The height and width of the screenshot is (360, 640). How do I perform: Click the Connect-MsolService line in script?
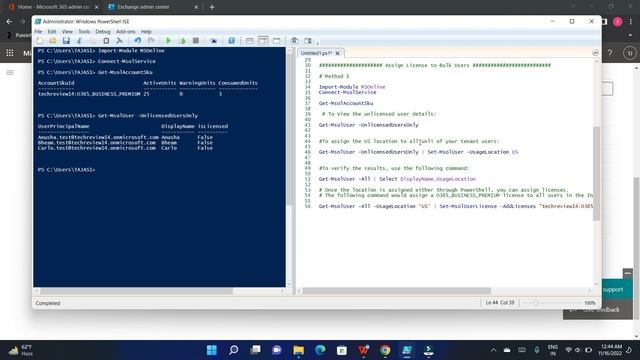[347, 93]
